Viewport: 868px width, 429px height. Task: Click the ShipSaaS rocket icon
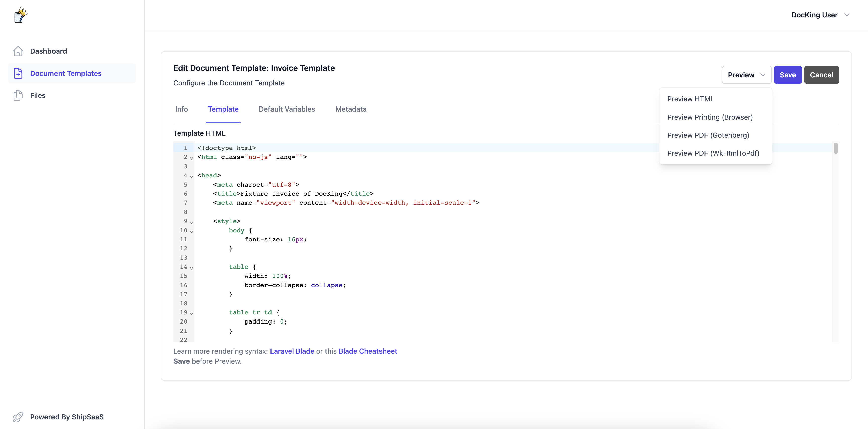coord(18,417)
